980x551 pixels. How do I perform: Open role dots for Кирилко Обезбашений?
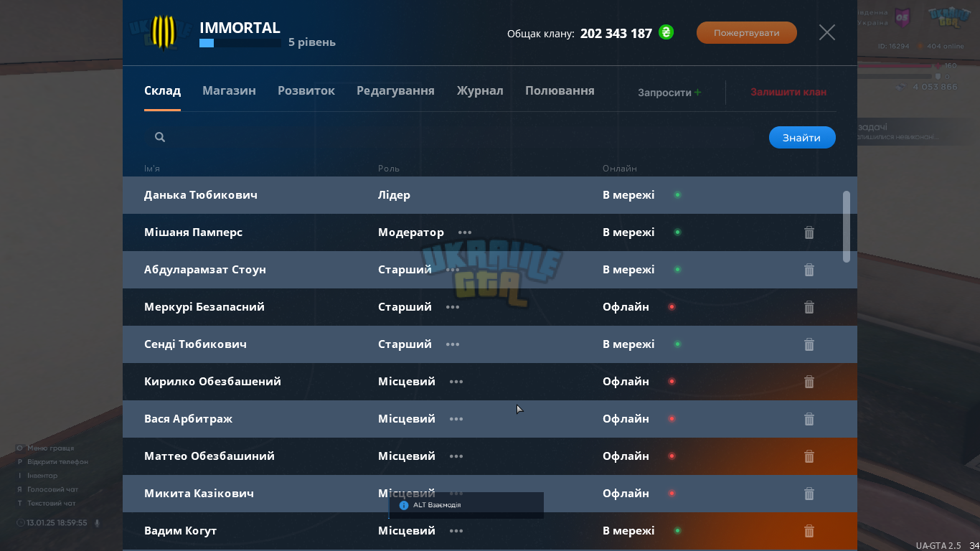456,382
